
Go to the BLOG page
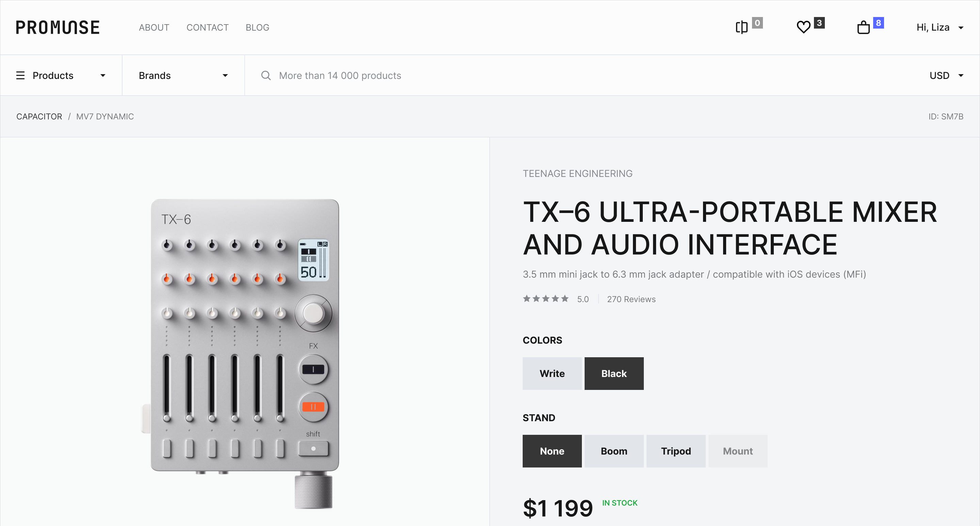257,27
